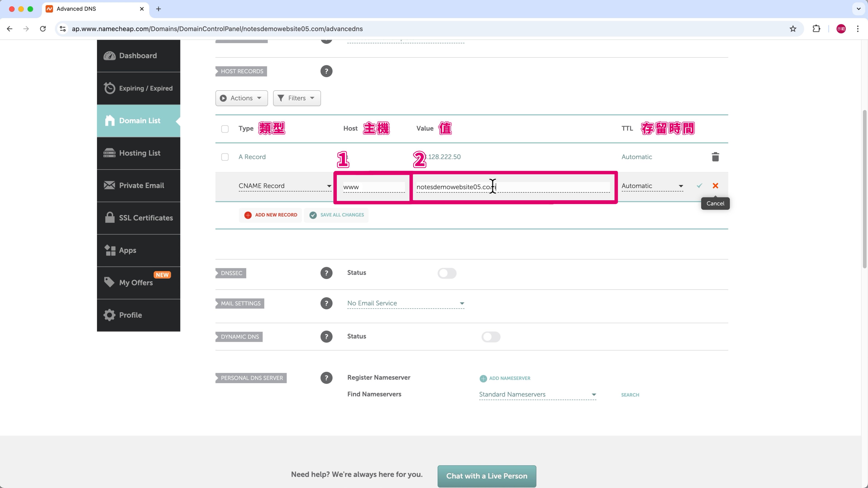Check the A Record row checkbox
Screen dimensions: 868x488
coord(225,157)
